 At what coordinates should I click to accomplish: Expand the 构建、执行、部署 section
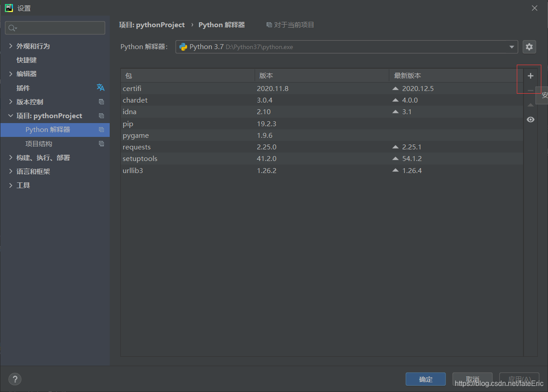(x=11, y=157)
